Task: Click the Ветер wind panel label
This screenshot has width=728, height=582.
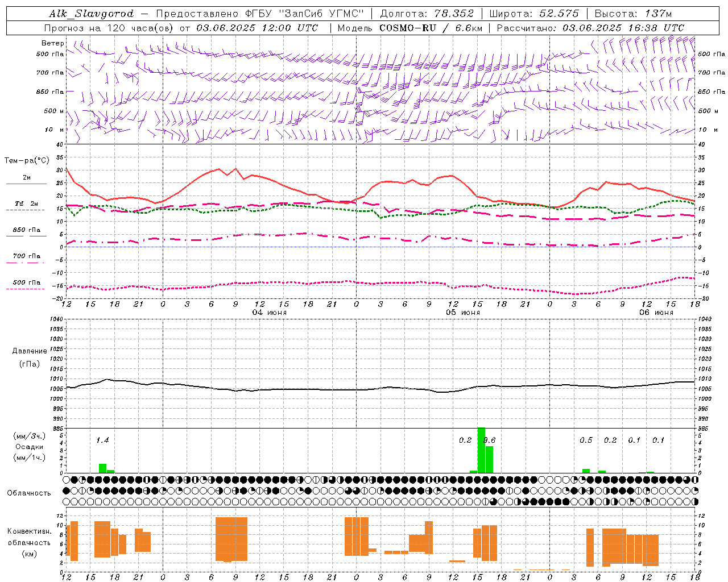Action: point(52,43)
